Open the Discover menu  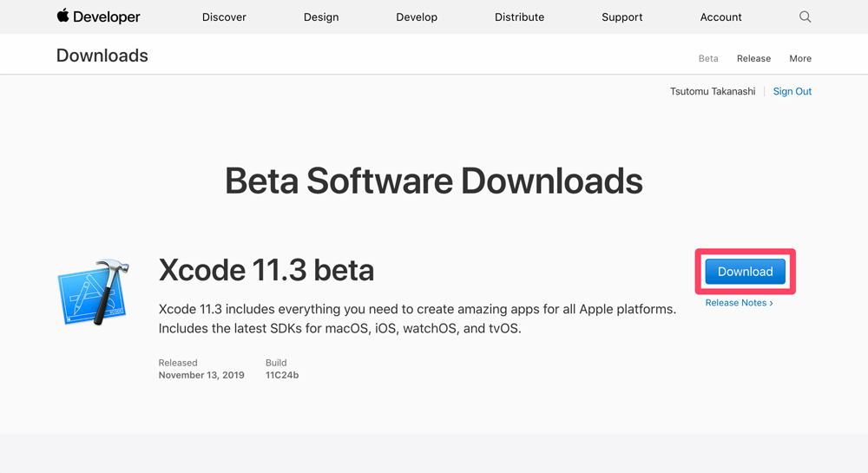pos(224,17)
